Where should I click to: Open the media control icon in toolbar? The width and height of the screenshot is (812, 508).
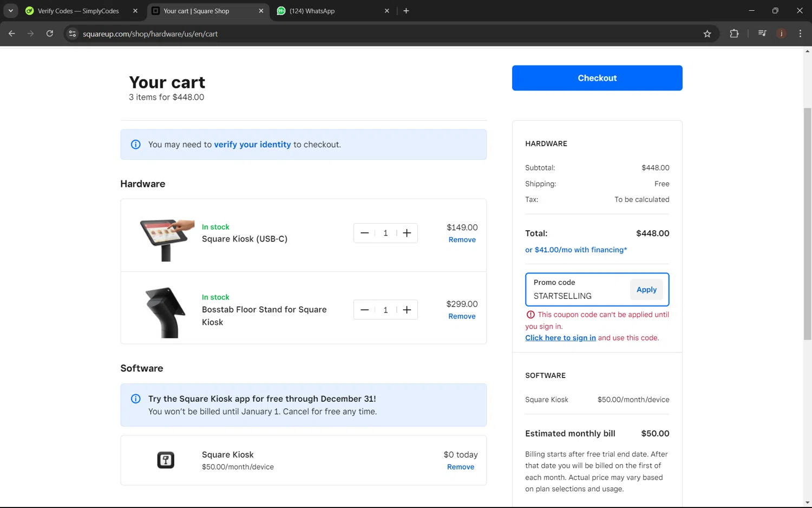[x=762, y=34]
